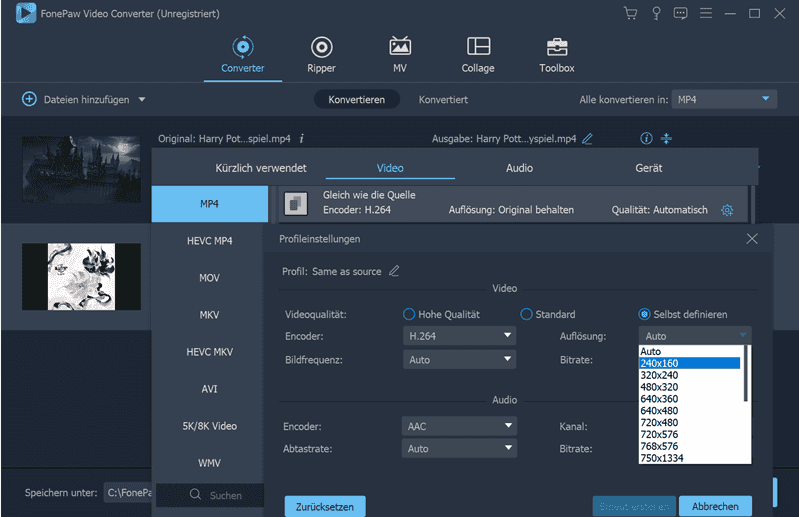This screenshot has height=517, width=799.
Task: Close the Profileinstellungen dialog
Action: (x=752, y=239)
